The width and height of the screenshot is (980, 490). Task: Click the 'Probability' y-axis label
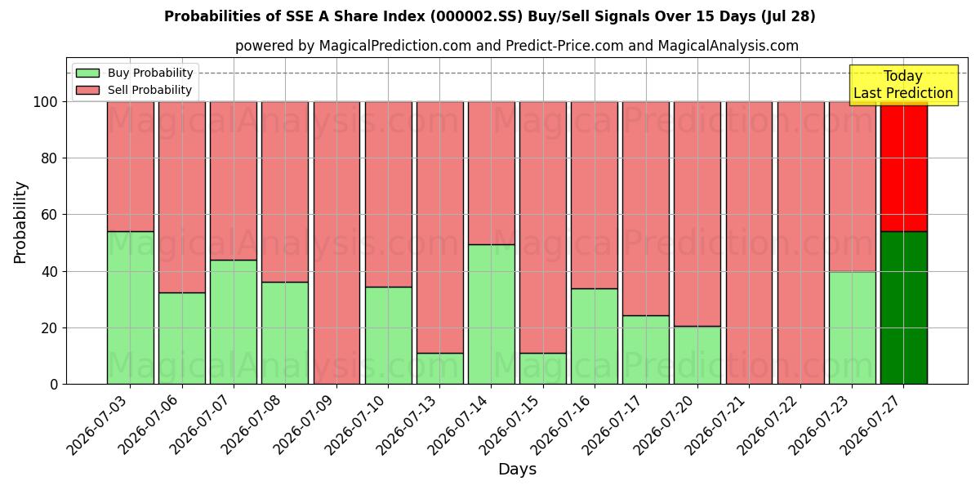[x=20, y=222]
